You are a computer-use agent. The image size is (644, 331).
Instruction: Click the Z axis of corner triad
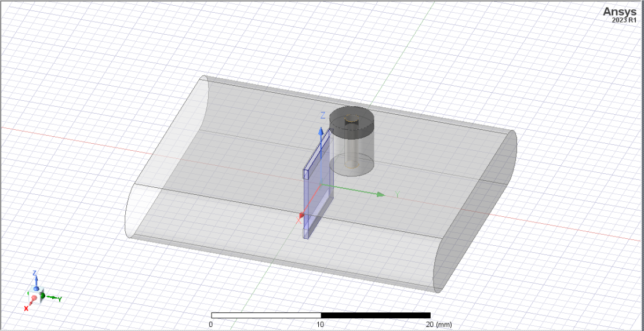pos(36,281)
